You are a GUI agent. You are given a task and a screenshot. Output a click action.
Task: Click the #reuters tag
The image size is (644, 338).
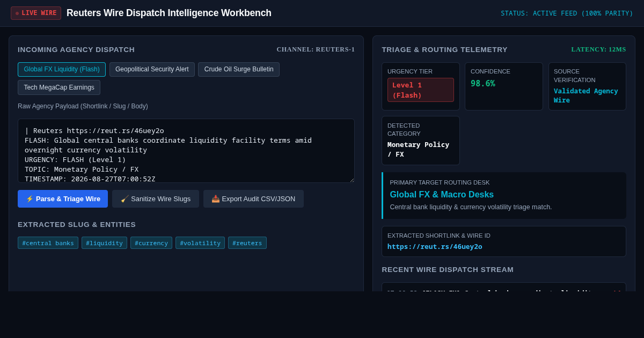pos(247,243)
